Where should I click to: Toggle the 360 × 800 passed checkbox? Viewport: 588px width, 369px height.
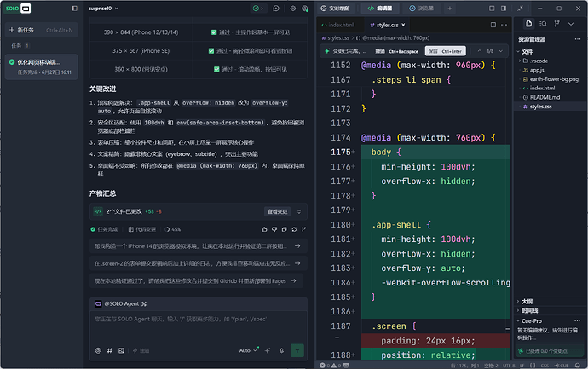[216, 69]
